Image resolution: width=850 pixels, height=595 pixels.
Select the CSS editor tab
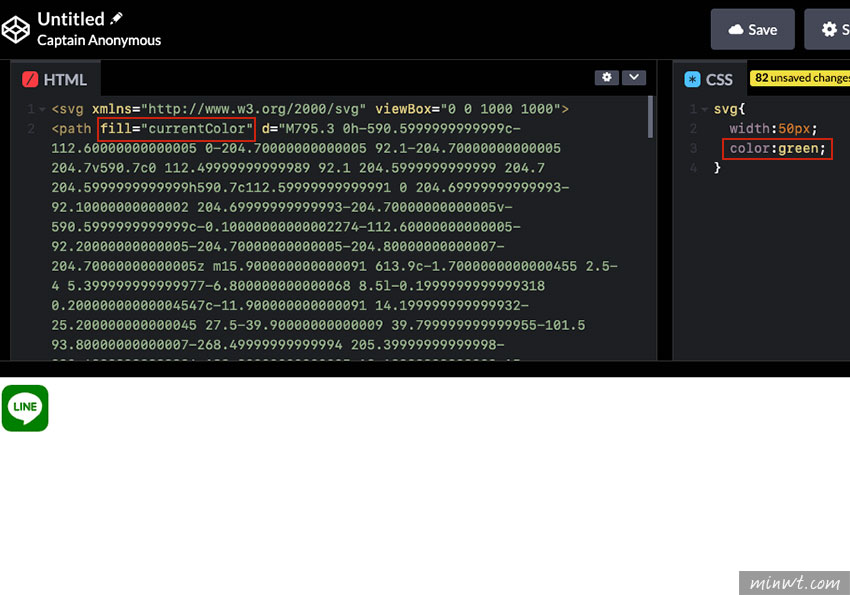[709, 80]
